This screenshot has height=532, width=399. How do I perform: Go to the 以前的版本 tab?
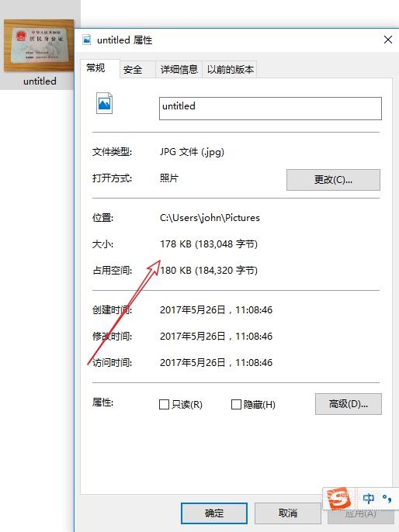230,70
